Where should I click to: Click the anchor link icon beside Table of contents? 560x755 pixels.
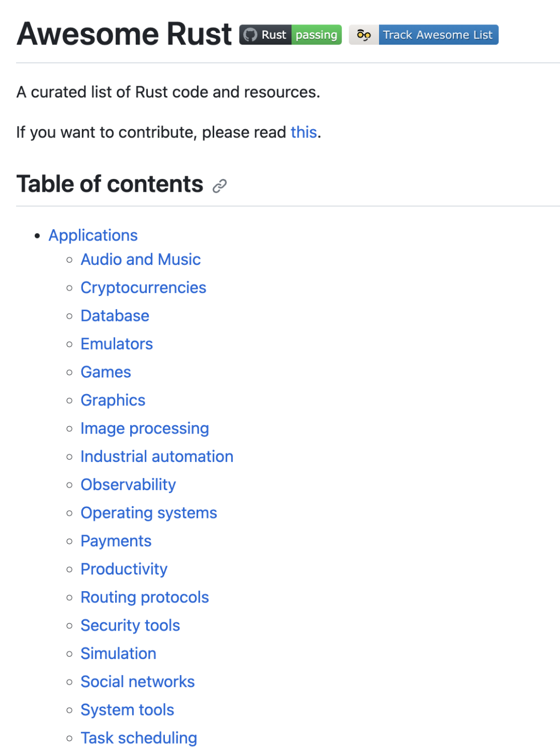(220, 186)
